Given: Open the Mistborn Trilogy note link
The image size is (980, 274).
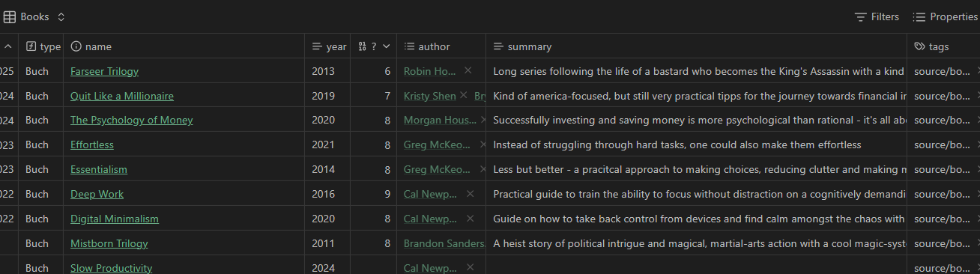Looking at the screenshot, I should click(109, 243).
